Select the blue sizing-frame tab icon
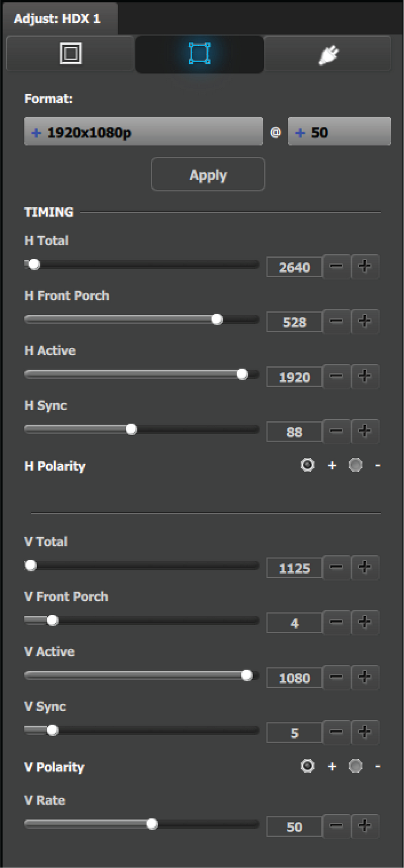 (x=199, y=54)
